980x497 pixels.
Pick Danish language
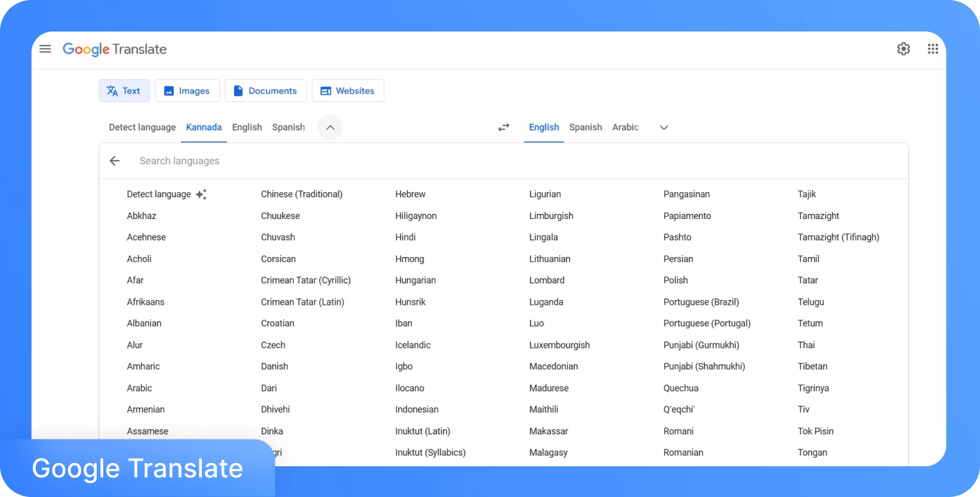tap(274, 366)
